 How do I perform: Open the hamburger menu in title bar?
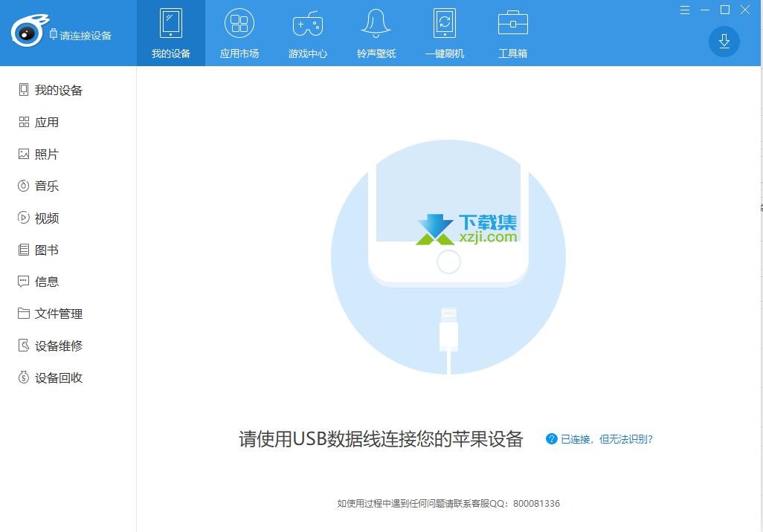[685, 10]
